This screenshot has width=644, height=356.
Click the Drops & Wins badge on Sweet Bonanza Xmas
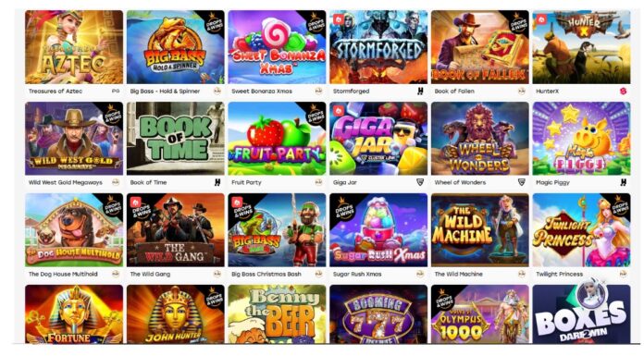pos(316,22)
